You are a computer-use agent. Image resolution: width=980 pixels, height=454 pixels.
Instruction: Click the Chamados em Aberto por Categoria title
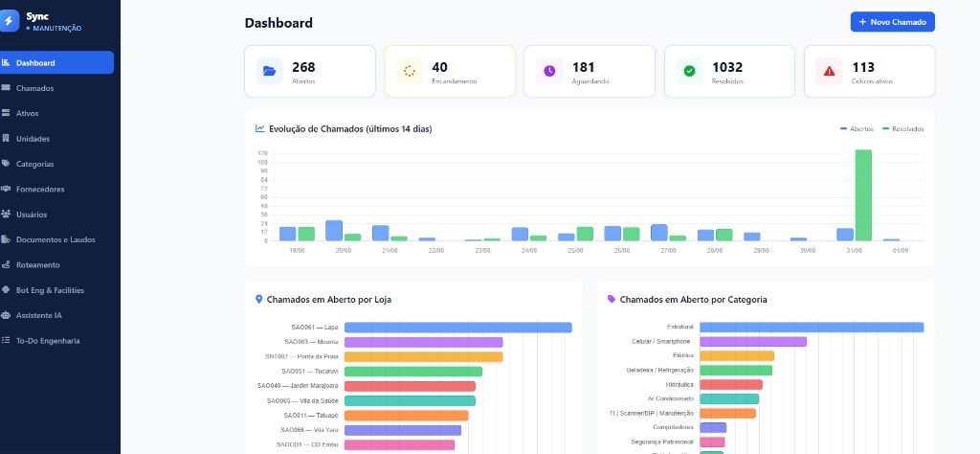[694, 300]
